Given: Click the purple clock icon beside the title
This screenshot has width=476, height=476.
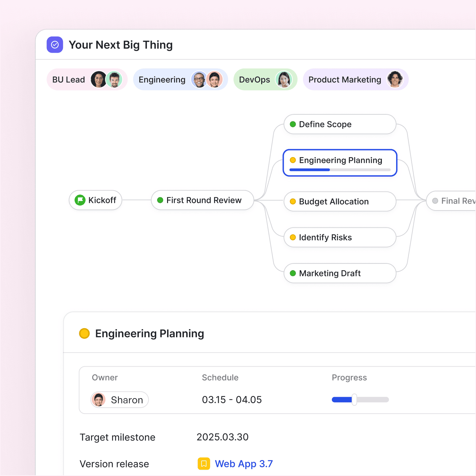Looking at the screenshot, I should tap(55, 44).
